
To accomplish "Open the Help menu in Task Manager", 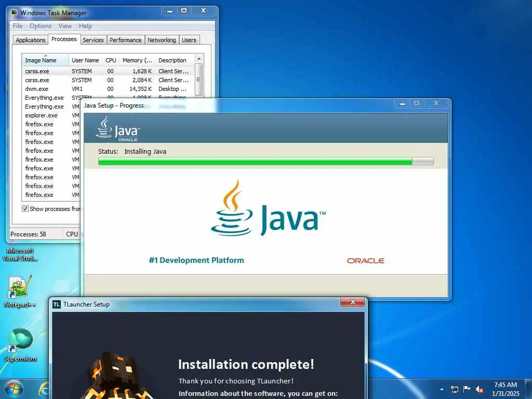I will pos(85,26).
